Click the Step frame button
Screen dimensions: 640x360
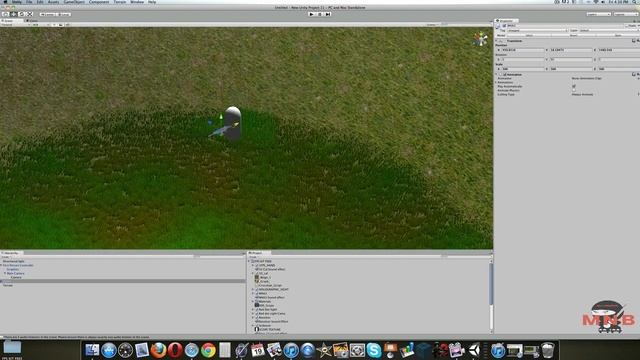point(328,14)
